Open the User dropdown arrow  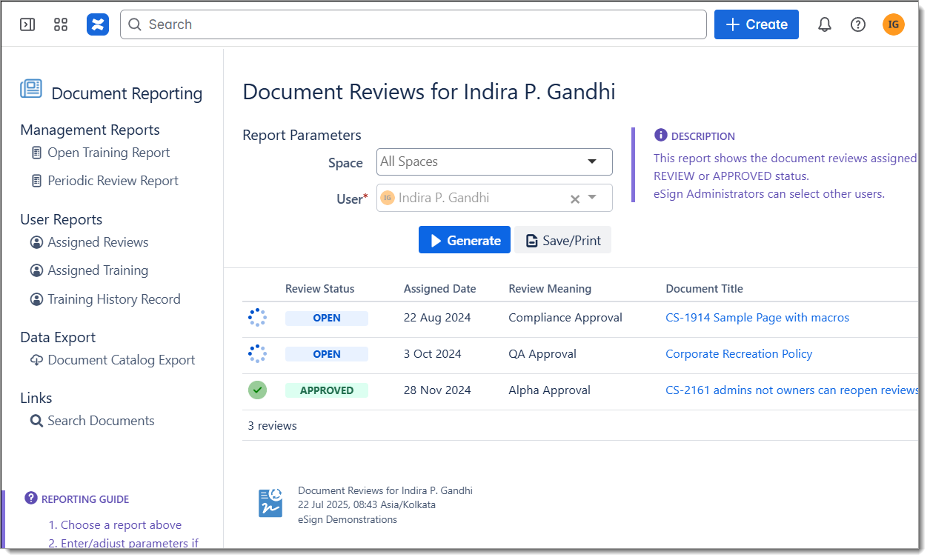click(592, 198)
